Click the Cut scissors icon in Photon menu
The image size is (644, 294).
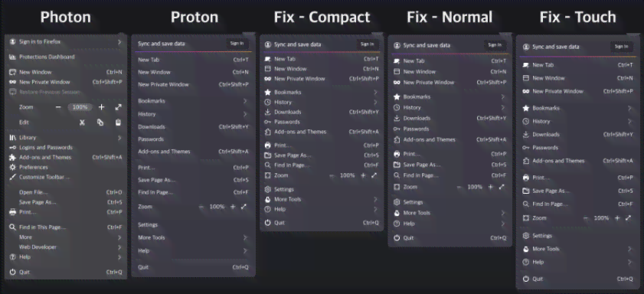tap(82, 122)
